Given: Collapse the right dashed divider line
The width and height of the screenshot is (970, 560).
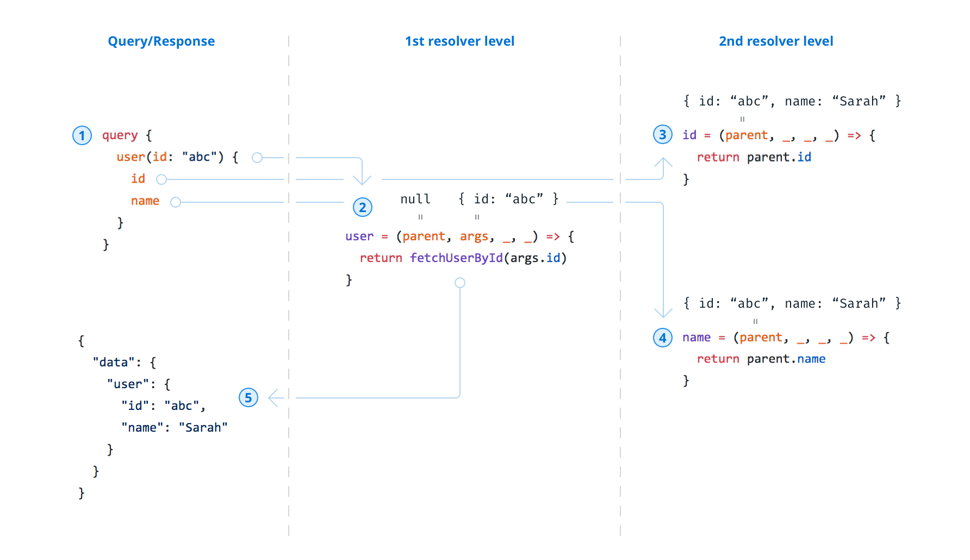Looking at the screenshot, I should 620,283.
